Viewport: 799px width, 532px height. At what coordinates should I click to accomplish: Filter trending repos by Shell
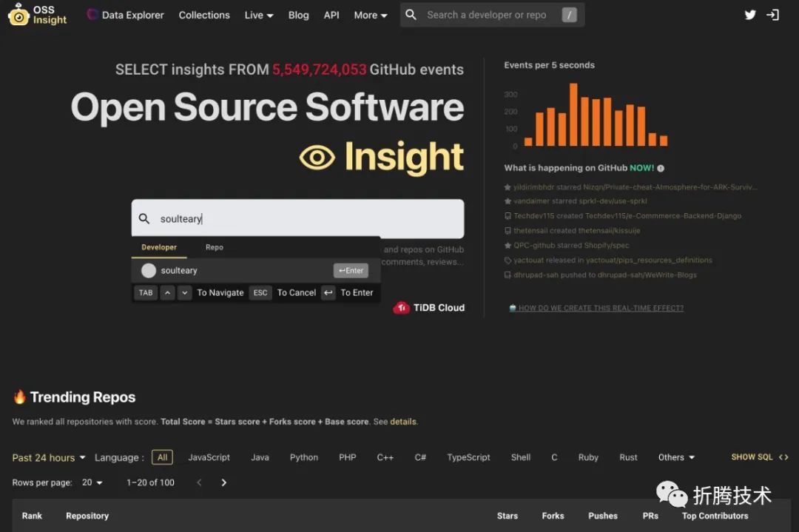point(521,457)
